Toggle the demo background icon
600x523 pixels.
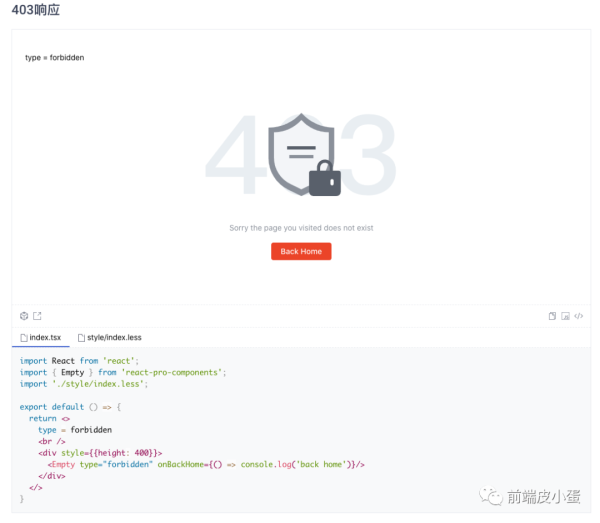[565, 316]
